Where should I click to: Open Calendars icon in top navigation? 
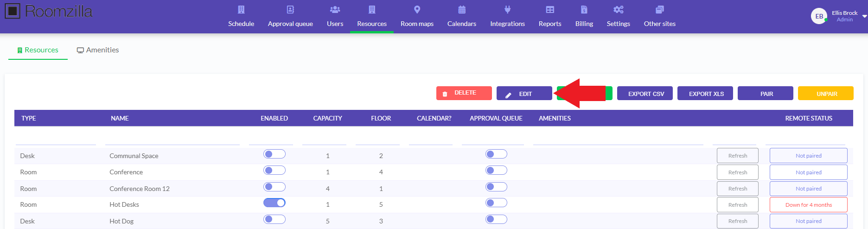461,10
